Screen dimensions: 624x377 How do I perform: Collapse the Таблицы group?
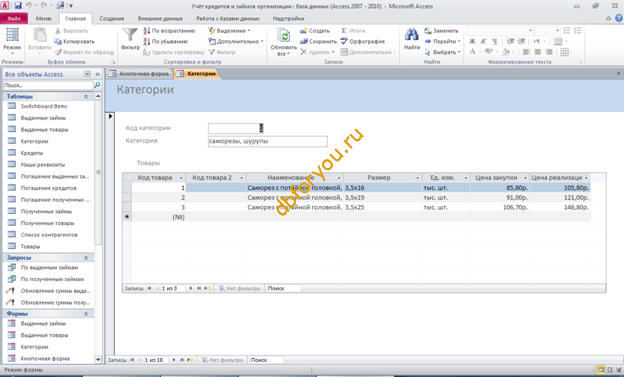(x=86, y=97)
